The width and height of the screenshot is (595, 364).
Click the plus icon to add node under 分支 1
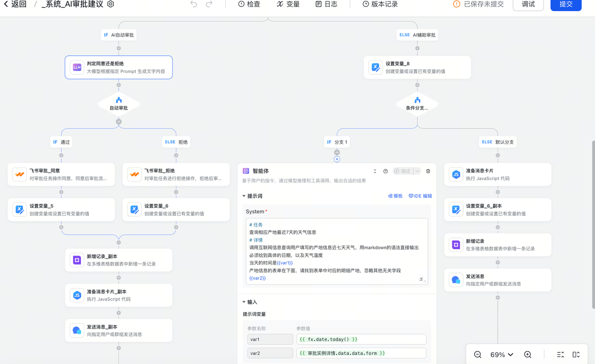point(337,159)
